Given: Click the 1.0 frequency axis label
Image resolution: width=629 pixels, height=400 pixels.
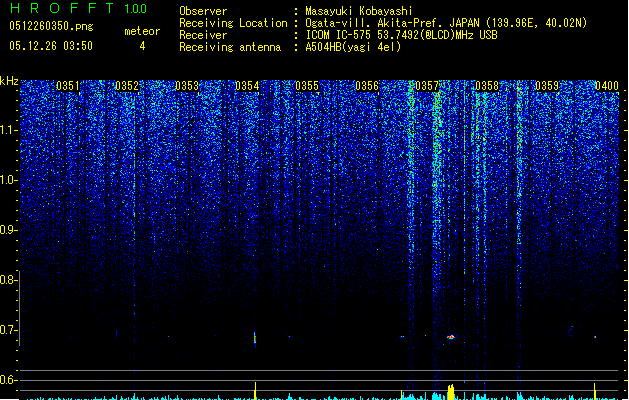Looking at the screenshot, I should tap(9, 180).
